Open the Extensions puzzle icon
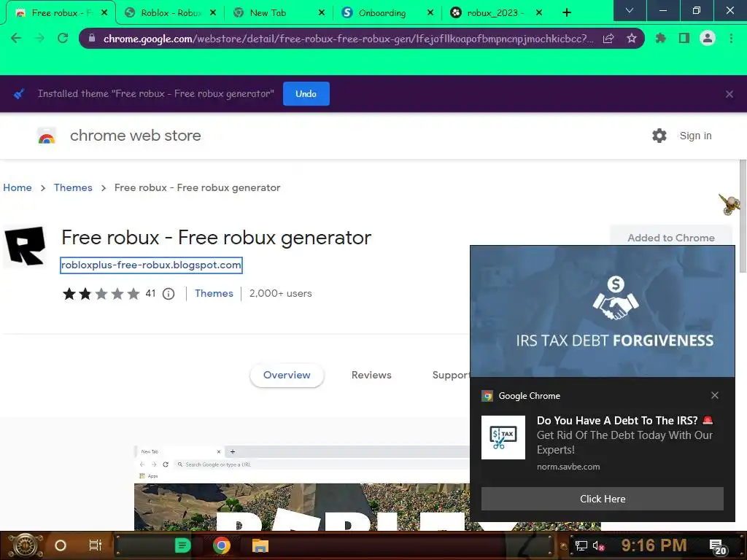This screenshot has width=747, height=560. pyautogui.click(x=661, y=38)
